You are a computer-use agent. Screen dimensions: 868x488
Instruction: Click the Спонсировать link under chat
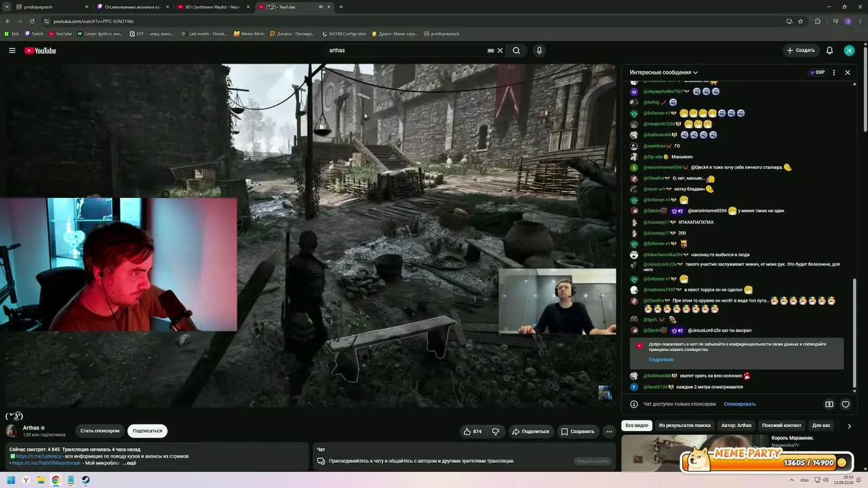click(739, 404)
